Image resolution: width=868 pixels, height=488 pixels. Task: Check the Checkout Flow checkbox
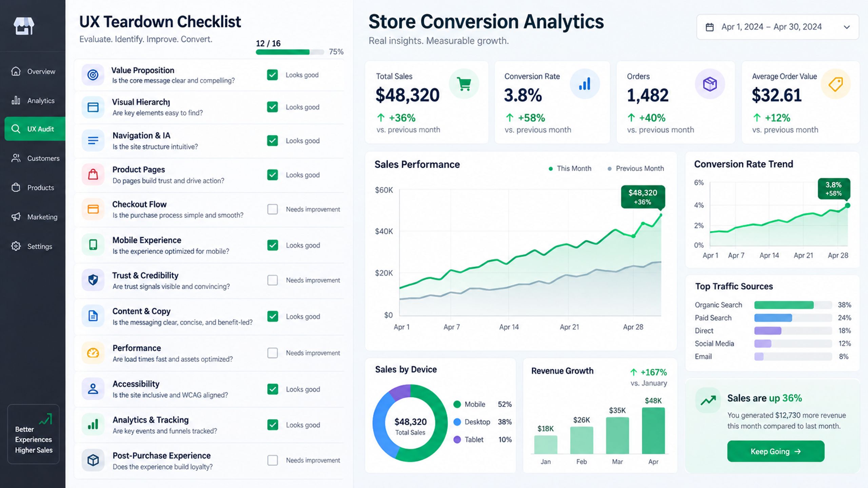[x=272, y=209]
